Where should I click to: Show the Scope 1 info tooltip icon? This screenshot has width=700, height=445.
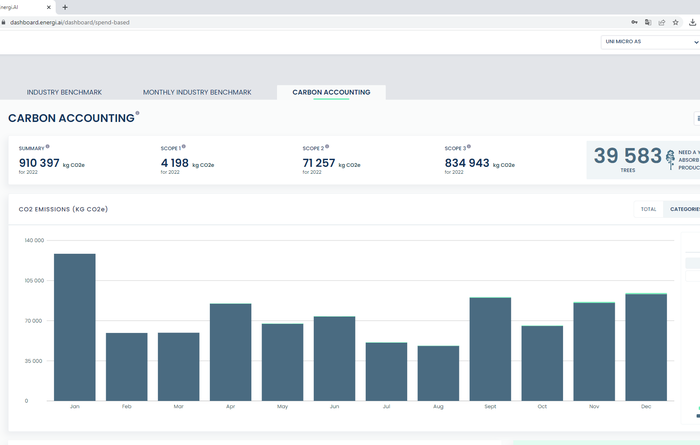[183, 146]
